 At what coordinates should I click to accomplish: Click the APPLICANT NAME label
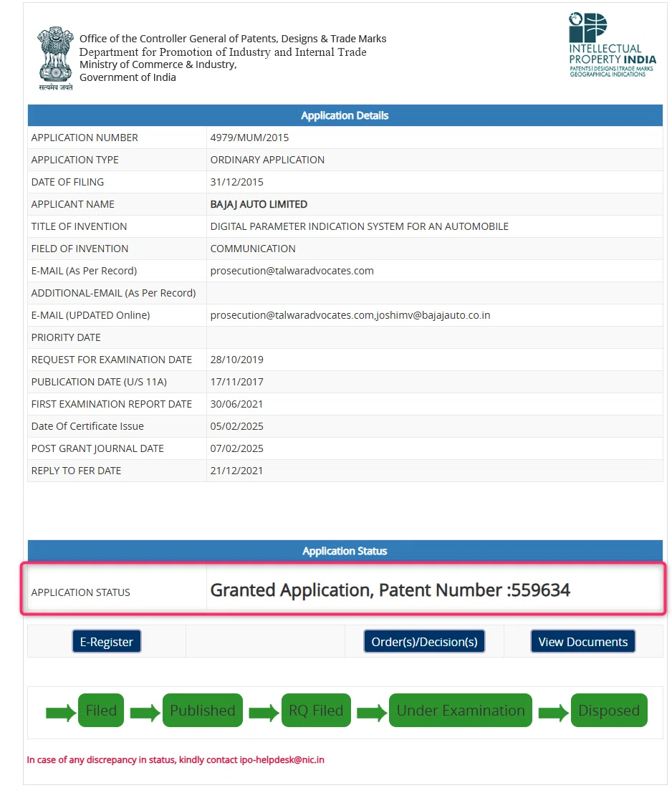coord(73,204)
